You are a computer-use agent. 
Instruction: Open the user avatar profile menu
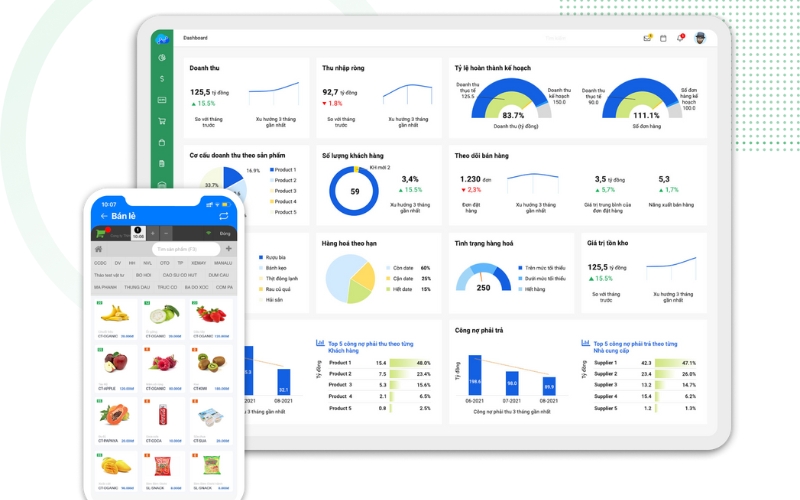700,38
